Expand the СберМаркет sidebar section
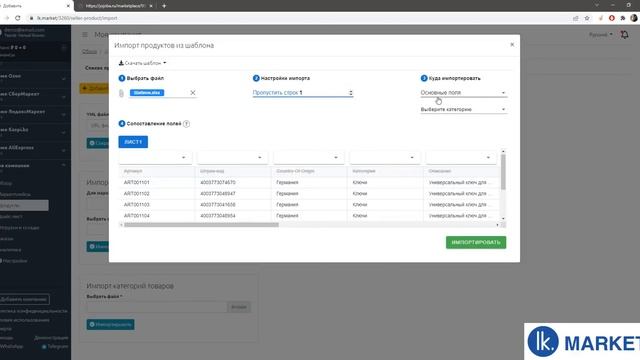640x360 pixels. [33, 96]
